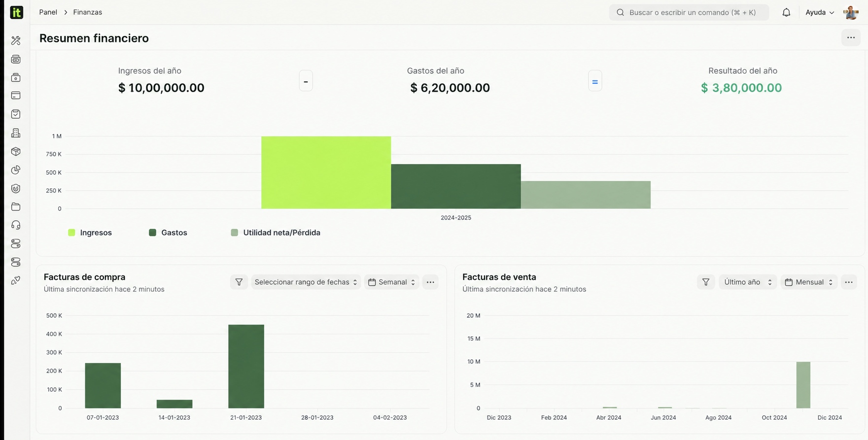Click the toggle-switches icon directly below the headset icon
The width and height of the screenshot is (868, 440).
(16, 244)
